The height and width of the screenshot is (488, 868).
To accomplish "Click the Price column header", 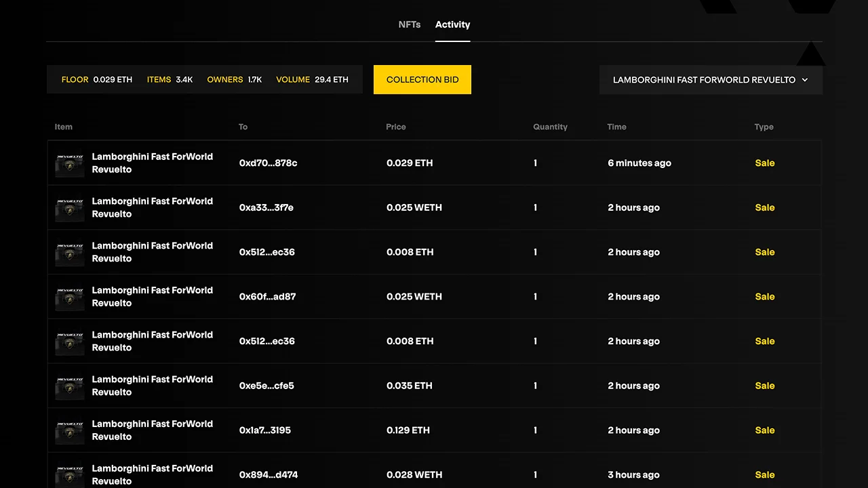I will [396, 127].
